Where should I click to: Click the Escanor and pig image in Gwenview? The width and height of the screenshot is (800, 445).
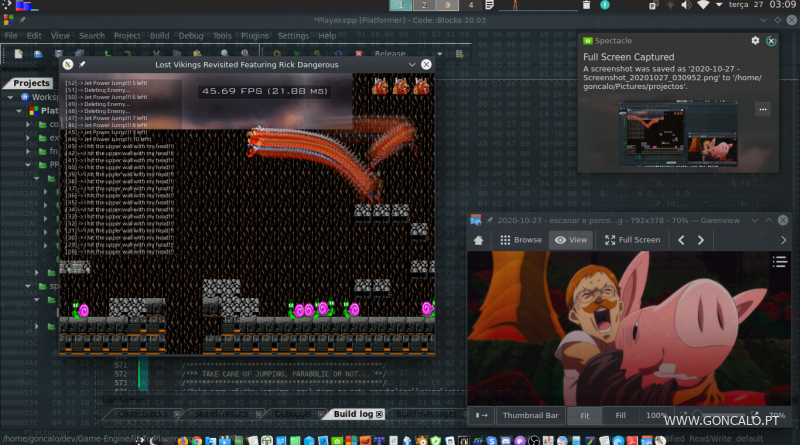tap(629, 328)
